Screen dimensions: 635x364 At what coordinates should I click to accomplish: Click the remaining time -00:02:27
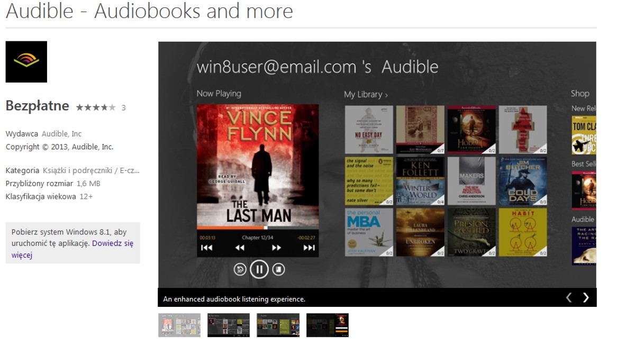(306, 238)
